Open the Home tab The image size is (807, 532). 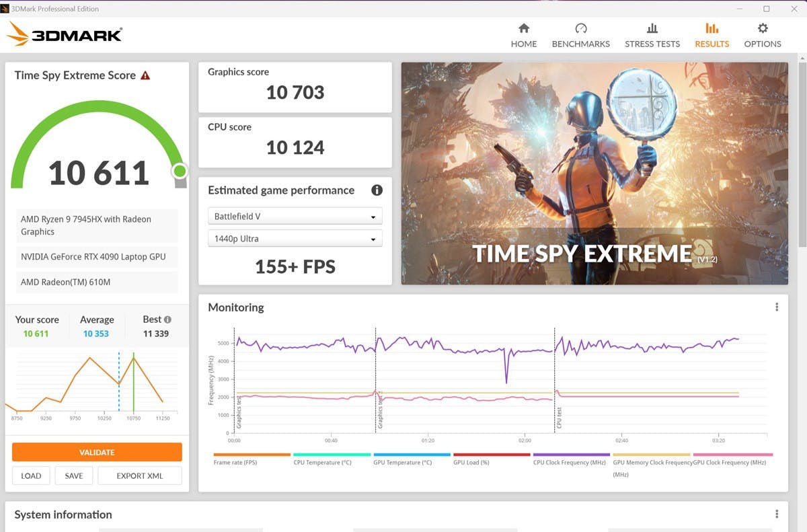coord(523,36)
